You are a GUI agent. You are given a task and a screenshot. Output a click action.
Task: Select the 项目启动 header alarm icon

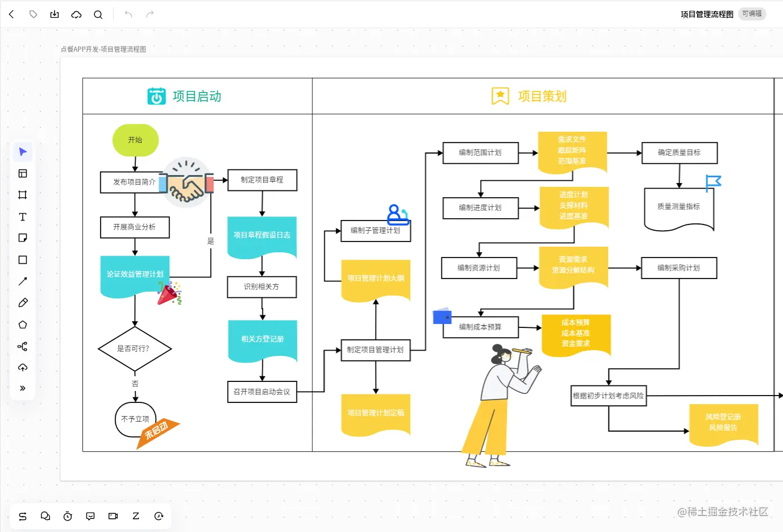pyautogui.click(x=156, y=96)
